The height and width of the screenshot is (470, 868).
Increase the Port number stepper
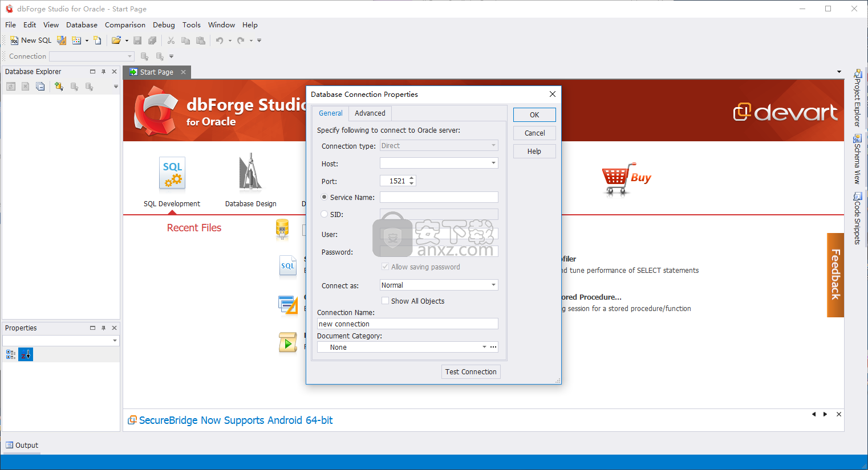(x=412, y=178)
